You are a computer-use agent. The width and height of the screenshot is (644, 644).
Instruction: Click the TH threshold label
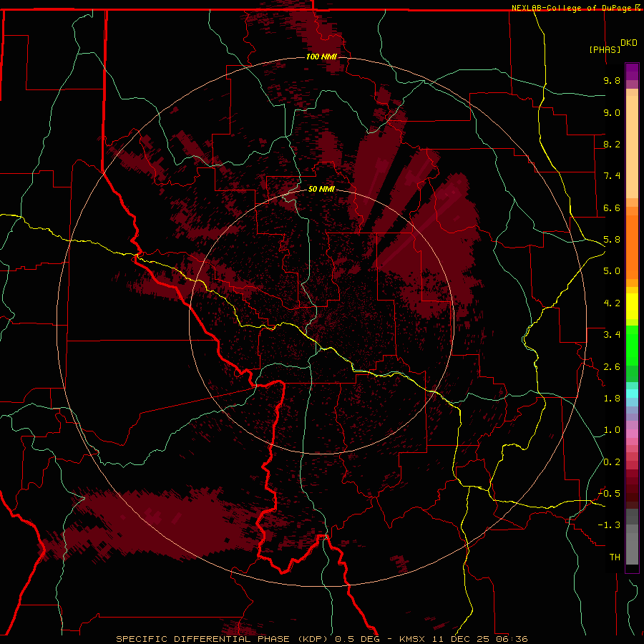(x=615, y=557)
